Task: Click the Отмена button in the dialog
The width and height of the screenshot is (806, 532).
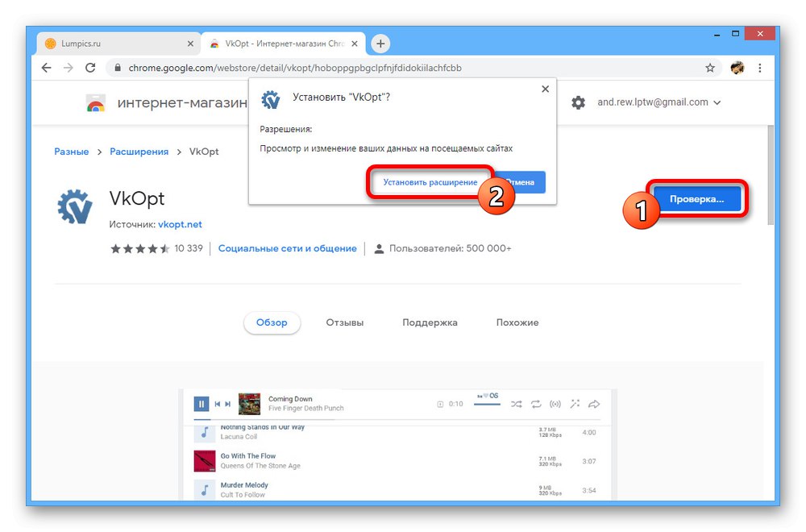Action: pos(519,182)
